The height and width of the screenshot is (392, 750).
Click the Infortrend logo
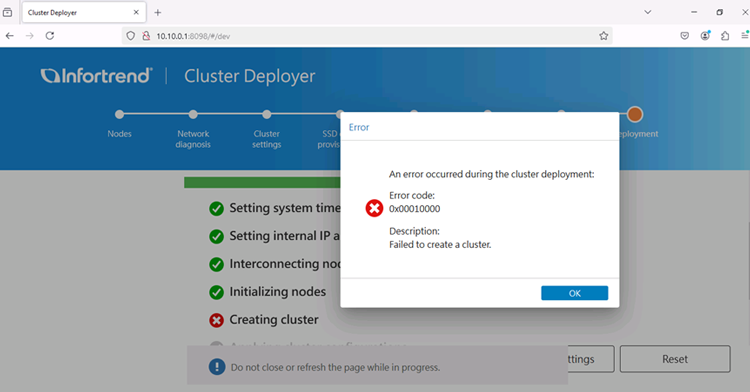[97, 76]
